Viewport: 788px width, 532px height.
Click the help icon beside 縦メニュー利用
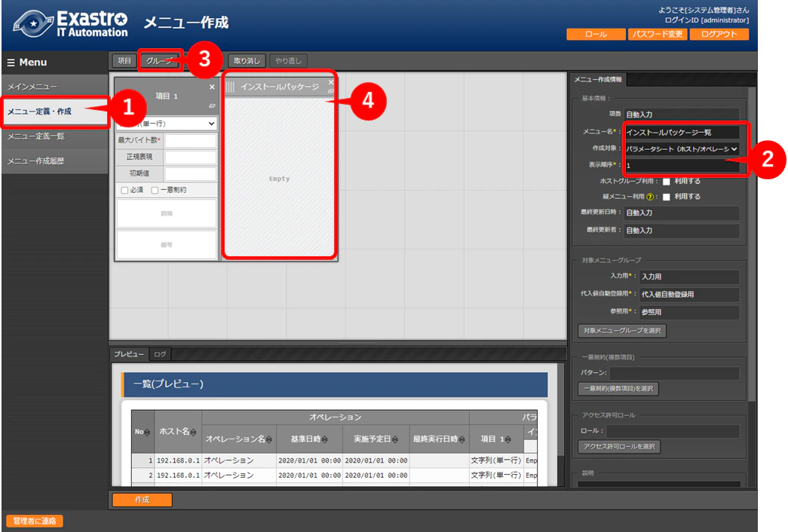point(650,197)
